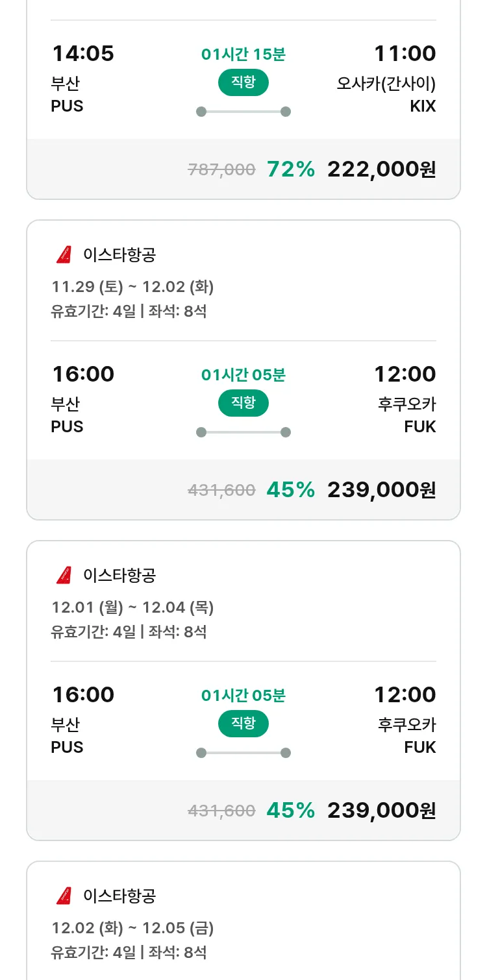Tap 직항 badge on the 11.29 Fukuoka flight
Viewport: 487px width, 980px height.
pos(243,403)
